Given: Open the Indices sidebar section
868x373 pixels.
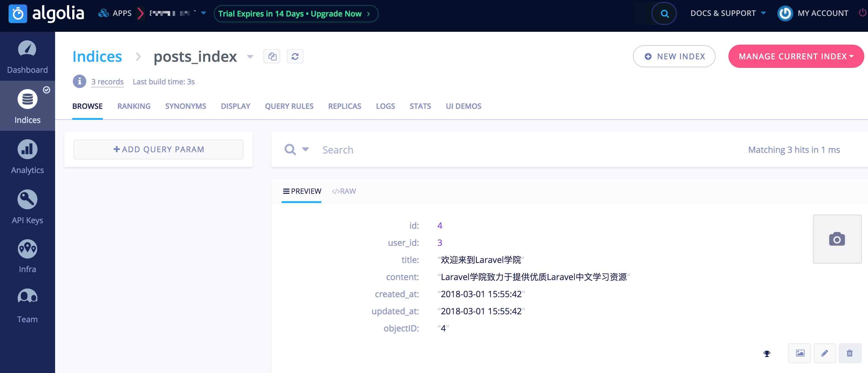Looking at the screenshot, I should pos(27,106).
